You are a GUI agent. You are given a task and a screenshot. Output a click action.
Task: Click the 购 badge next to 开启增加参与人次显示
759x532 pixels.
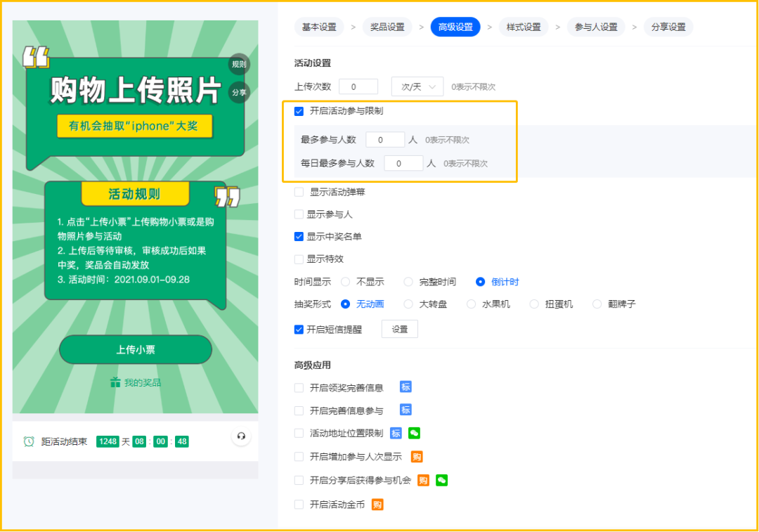[416, 457]
